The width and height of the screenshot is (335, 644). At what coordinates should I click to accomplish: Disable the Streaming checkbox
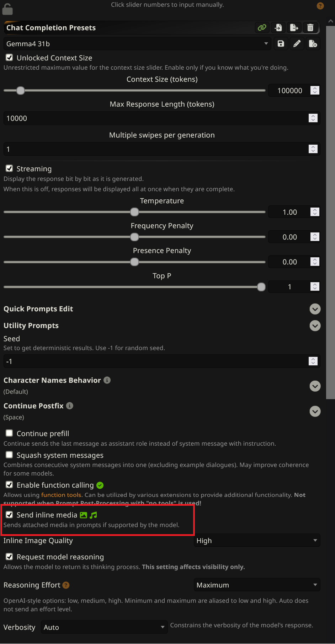(10, 168)
